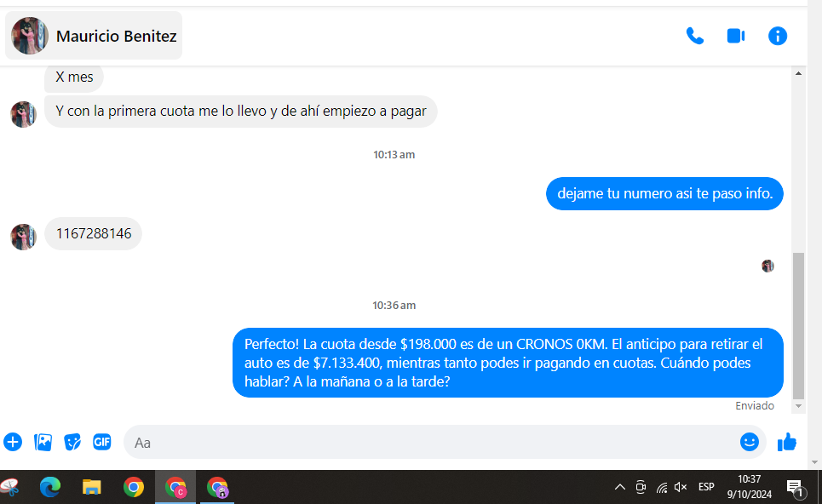
Task: Open the clock showing 10:37 9/10/2024
Action: tap(749, 487)
